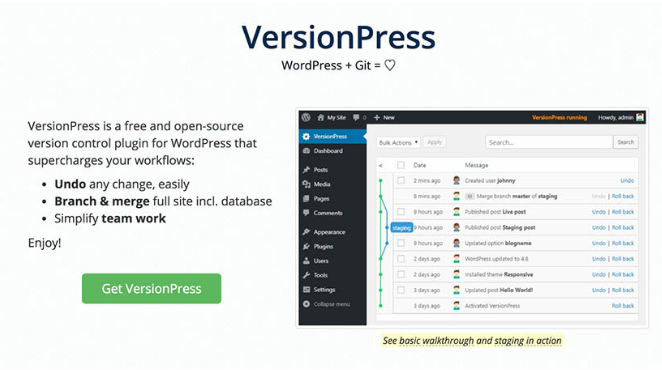The image size is (662, 370).
Task: Click Undo for WordPress updated to 4.8
Action: tap(599, 258)
